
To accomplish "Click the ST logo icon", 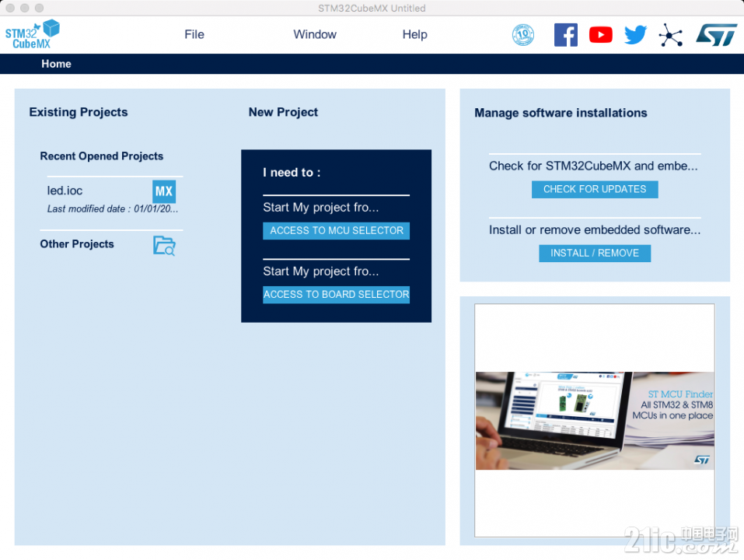I will tap(716, 35).
